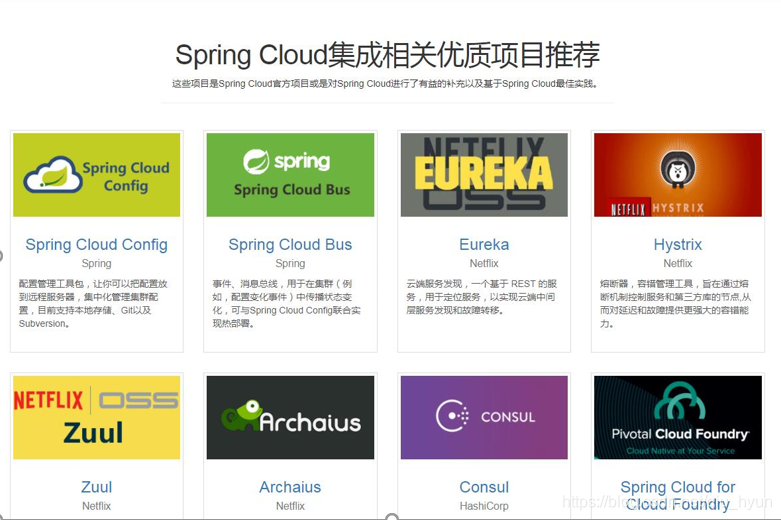Viewport: 781px width, 520px height.
Task: Open the Spring Cloud Bus banner image
Action: pos(290,175)
